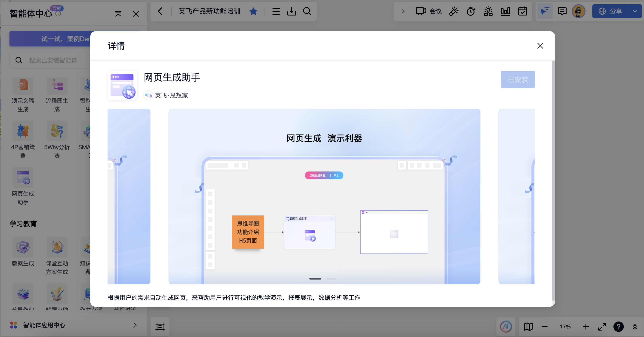The image size is (644, 337).
Task: Close the 详情 dialog
Action: pos(540,46)
